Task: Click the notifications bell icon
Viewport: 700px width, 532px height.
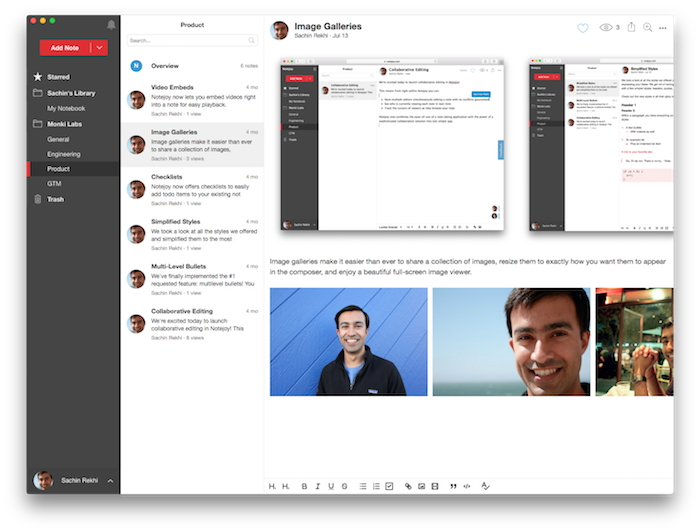Action: [110, 24]
